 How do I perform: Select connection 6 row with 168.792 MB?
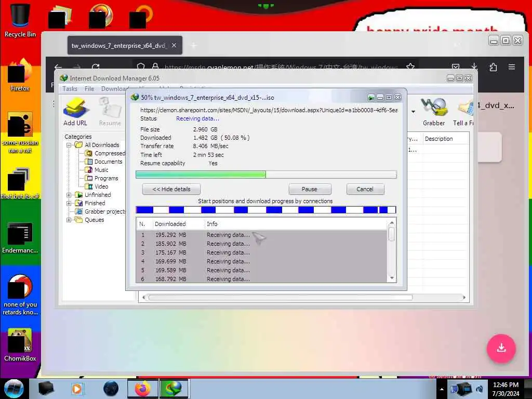[x=262, y=279]
